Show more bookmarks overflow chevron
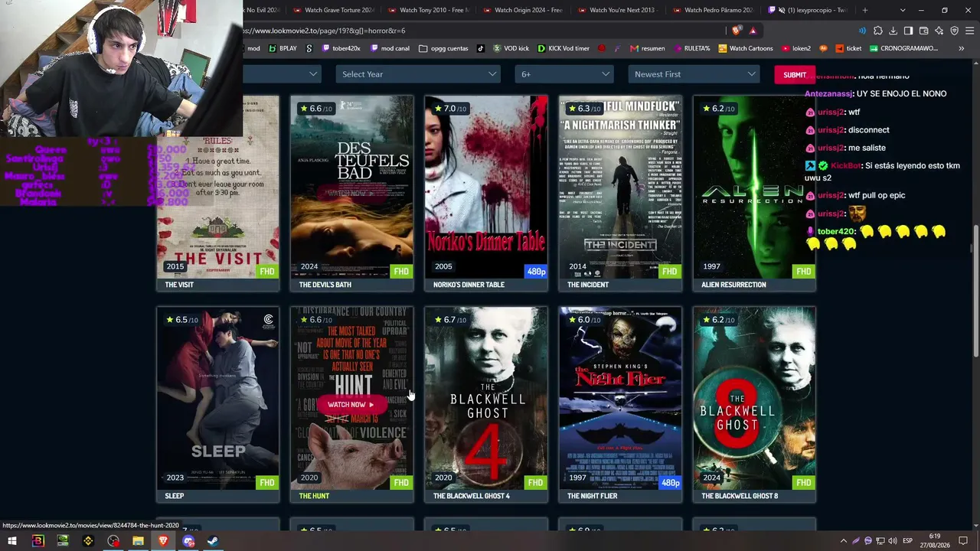 961,48
